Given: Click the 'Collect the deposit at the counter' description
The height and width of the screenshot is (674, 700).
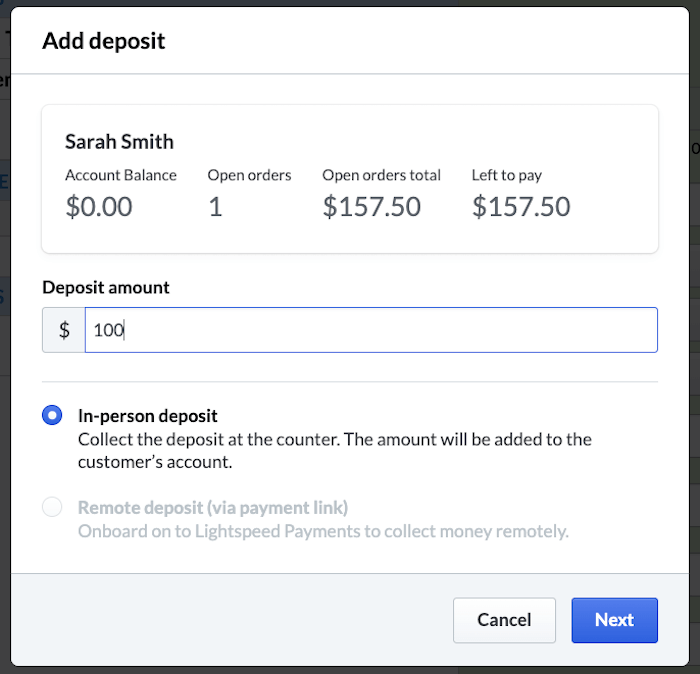Looking at the screenshot, I should 335,450.
